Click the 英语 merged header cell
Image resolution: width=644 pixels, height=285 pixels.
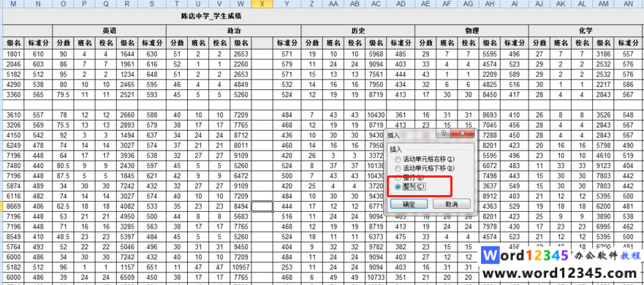[109, 31]
